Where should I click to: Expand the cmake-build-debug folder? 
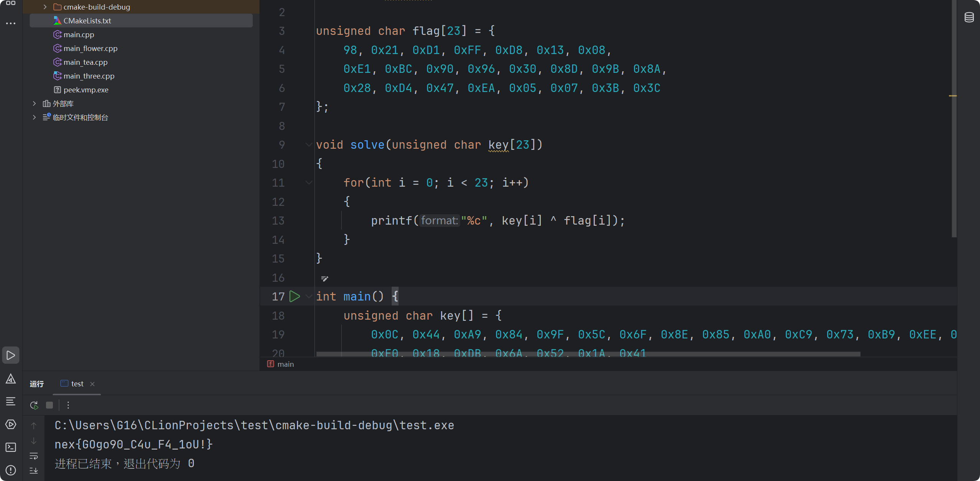(x=45, y=7)
